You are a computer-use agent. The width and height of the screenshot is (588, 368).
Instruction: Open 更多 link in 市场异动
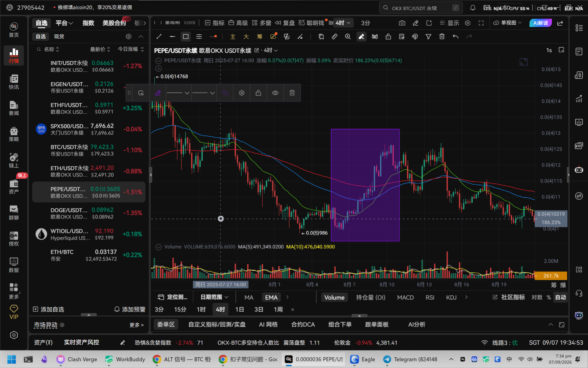pyautogui.click(x=137, y=325)
